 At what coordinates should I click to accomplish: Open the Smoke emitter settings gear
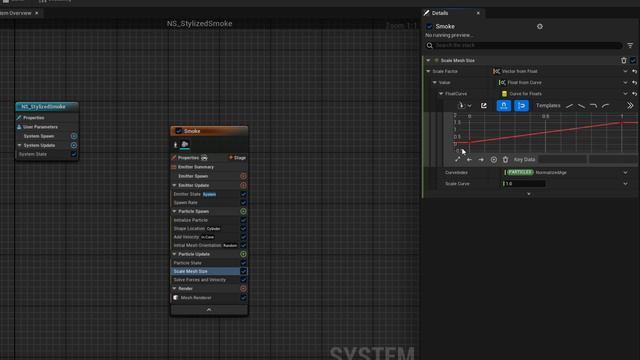(540, 27)
